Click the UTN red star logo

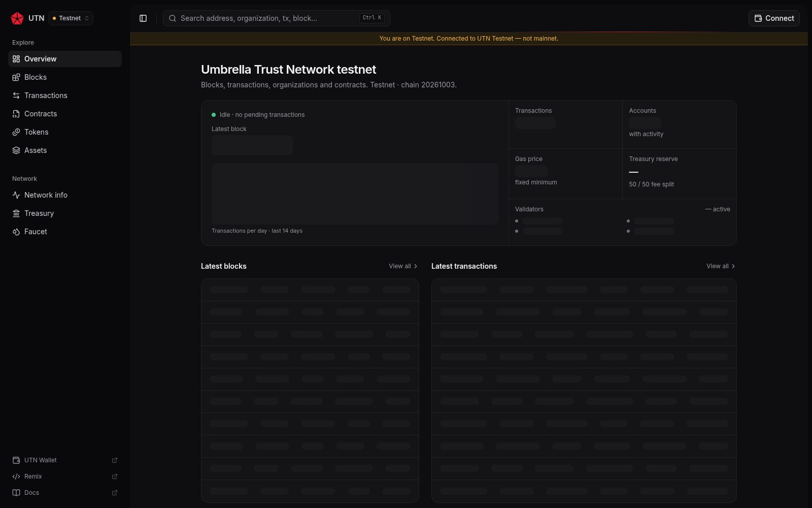click(17, 18)
